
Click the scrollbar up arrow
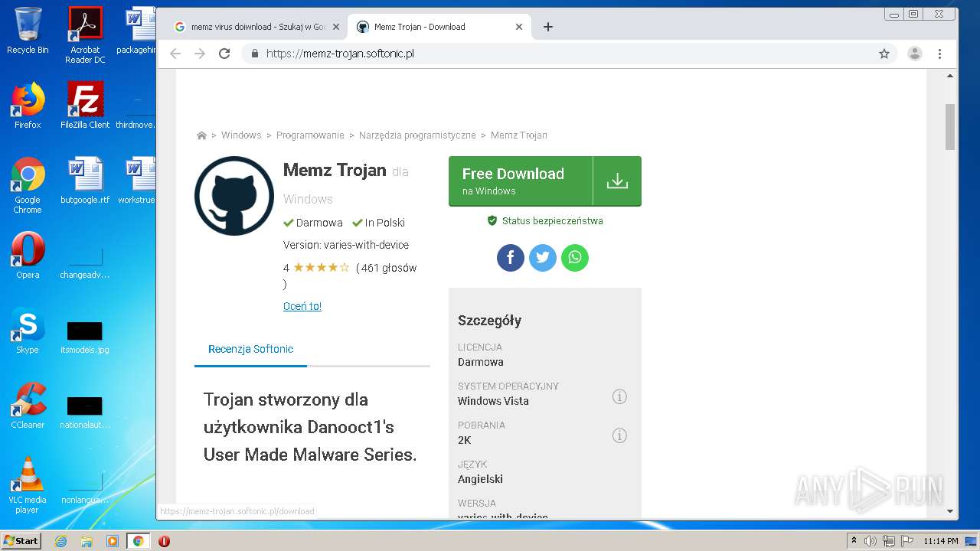point(950,76)
